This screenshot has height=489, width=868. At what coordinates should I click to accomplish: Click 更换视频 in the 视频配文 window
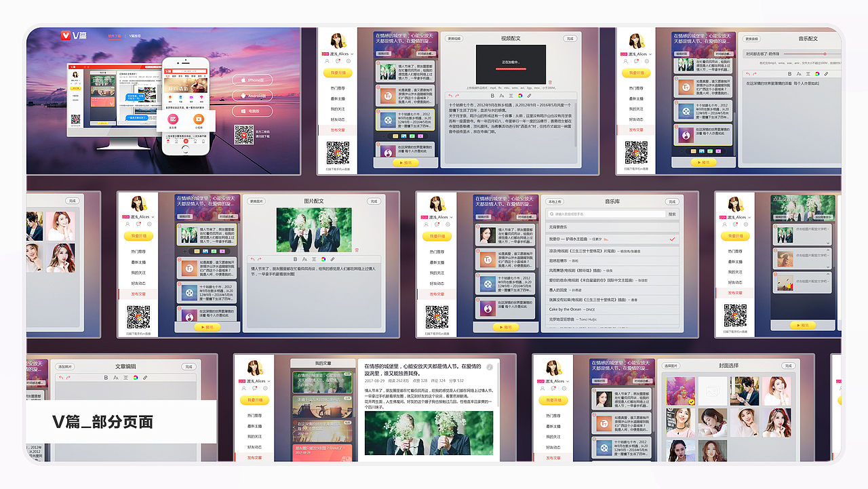[454, 39]
